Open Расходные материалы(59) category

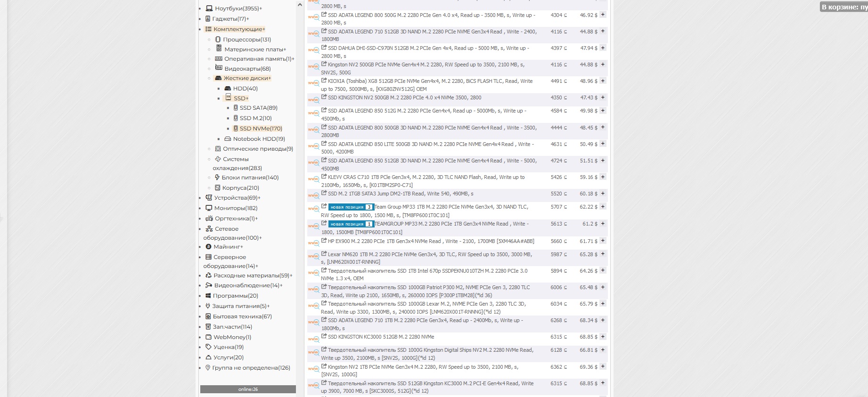(x=253, y=275)
